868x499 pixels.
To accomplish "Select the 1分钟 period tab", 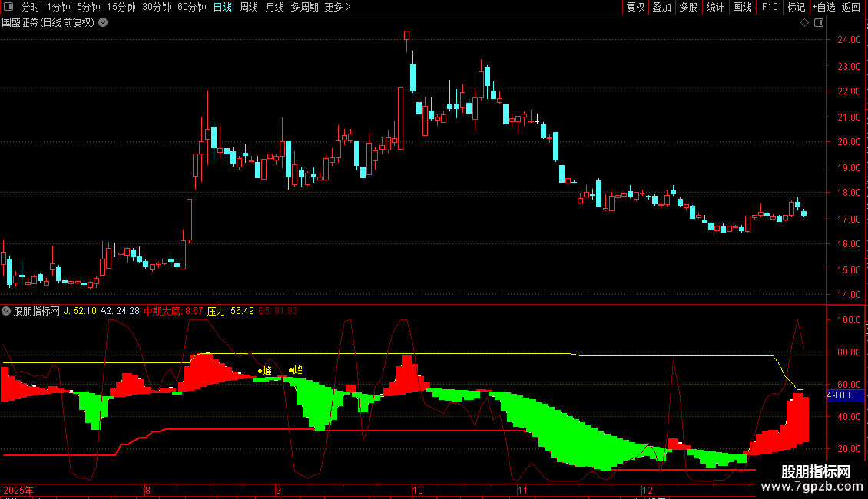I will point(58,7).
